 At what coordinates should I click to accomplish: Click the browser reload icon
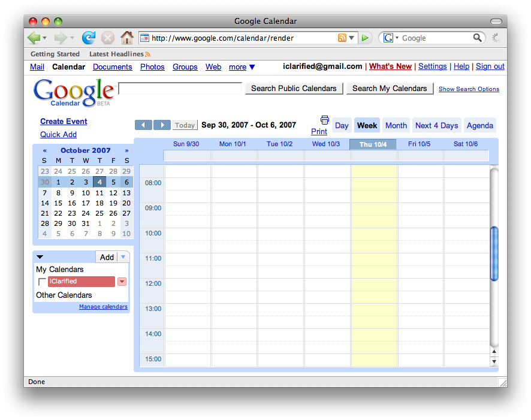click(x=89, y=38)
